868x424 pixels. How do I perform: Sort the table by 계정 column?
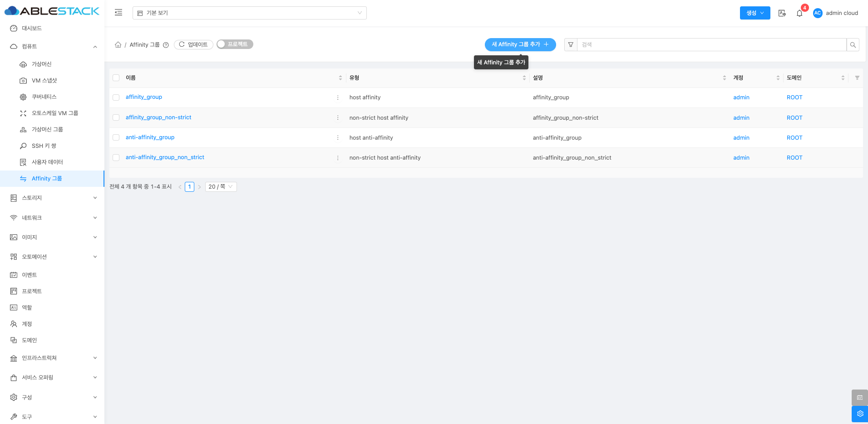click(778, 78)
